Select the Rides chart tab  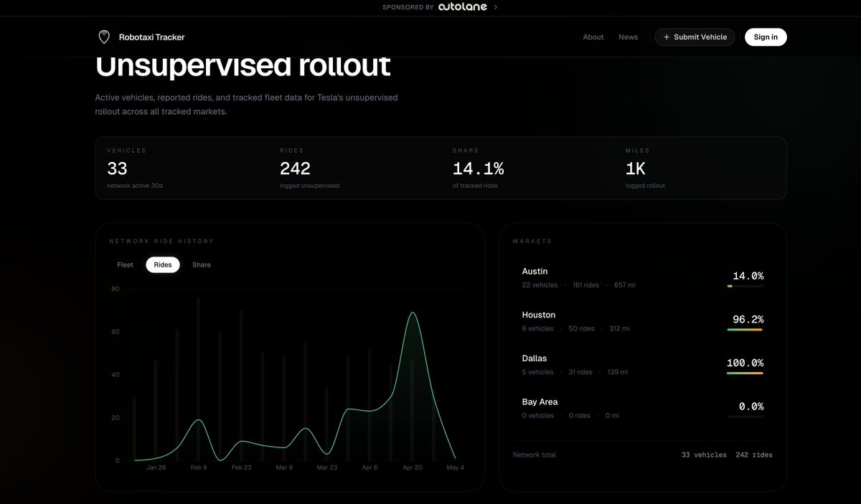[x=163, y=265]
